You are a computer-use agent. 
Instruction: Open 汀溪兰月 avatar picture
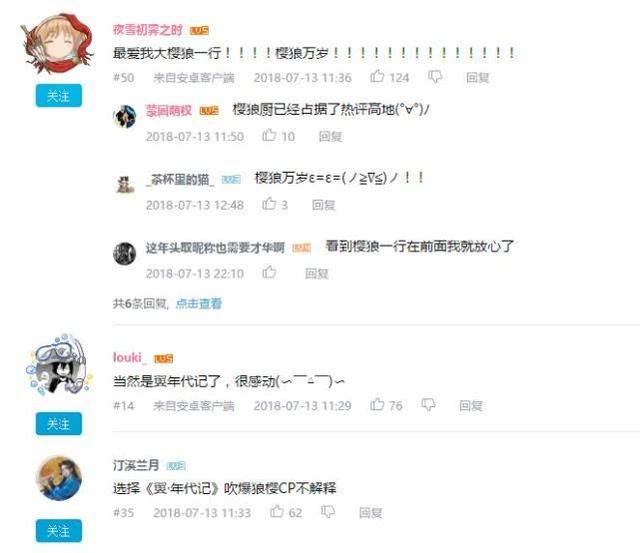tap(59, 478)
